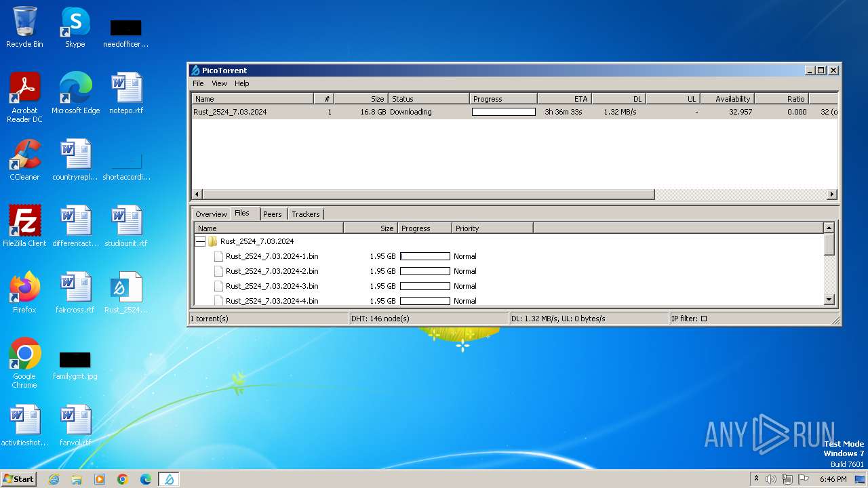Sort torrents by ETA column header
This screenshot has height=488, width=868.
pyautogui.click(x=564, y=99)
